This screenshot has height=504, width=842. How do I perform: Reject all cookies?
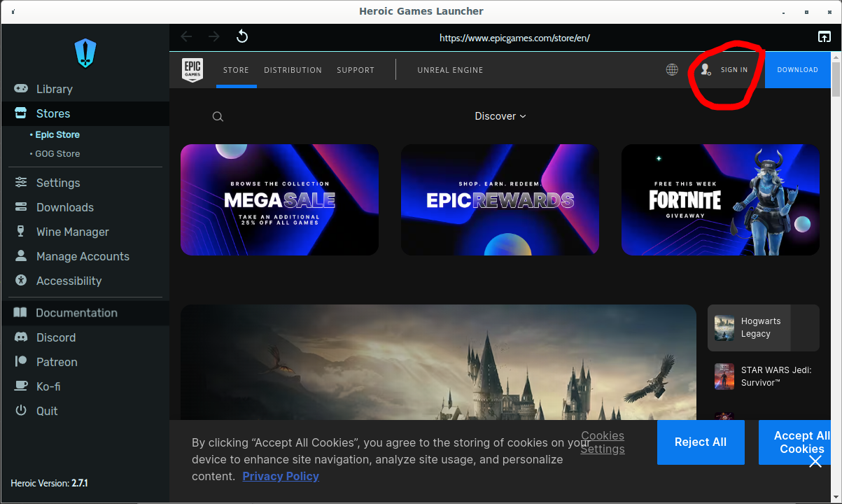click(x=700, y=442)
